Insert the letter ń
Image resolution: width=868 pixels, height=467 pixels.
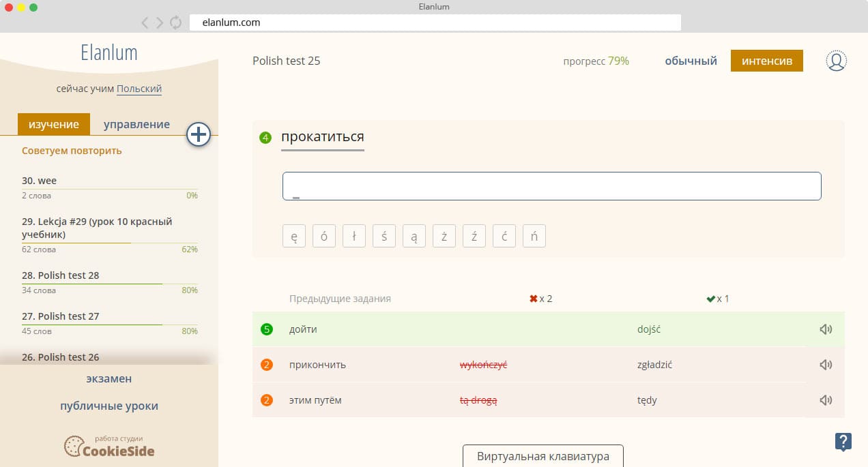[534, 236]
